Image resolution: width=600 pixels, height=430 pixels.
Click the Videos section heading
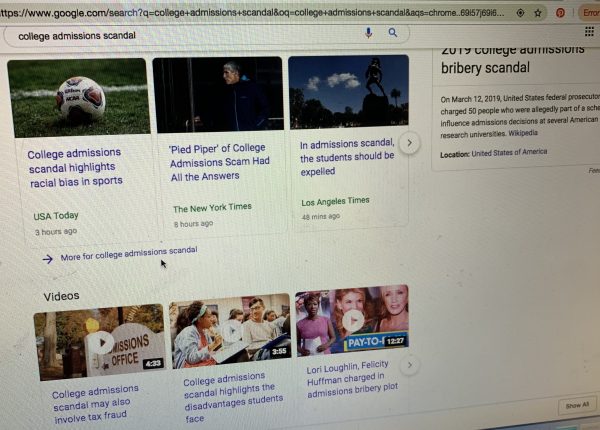click(x=61, y=296)
